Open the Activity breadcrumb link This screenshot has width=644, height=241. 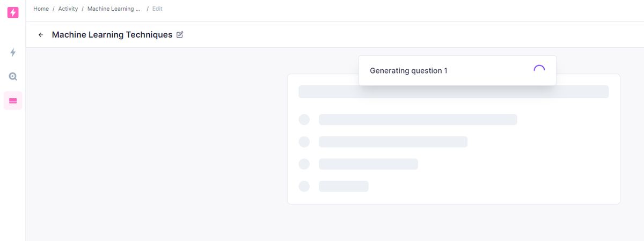pyautogui.click(x=68, y=9)
